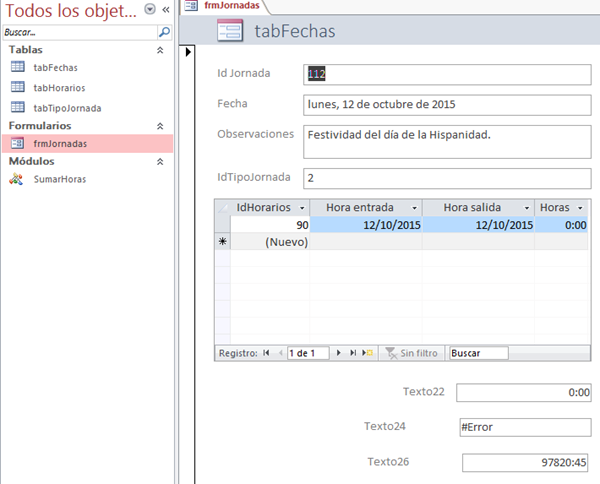
Task: Open Hora salida column dropdown arrow
Action: [527, 208]
